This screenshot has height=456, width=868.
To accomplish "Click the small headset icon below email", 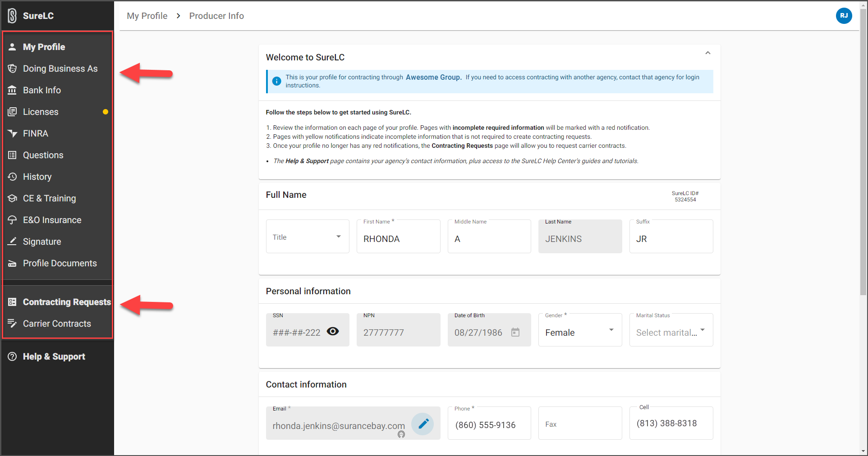I will coord(401,434).
